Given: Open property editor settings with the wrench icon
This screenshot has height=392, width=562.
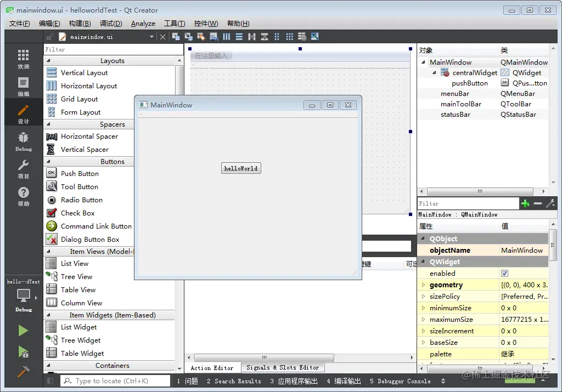Looking at the screenshot, I should [x=550, y=204].
